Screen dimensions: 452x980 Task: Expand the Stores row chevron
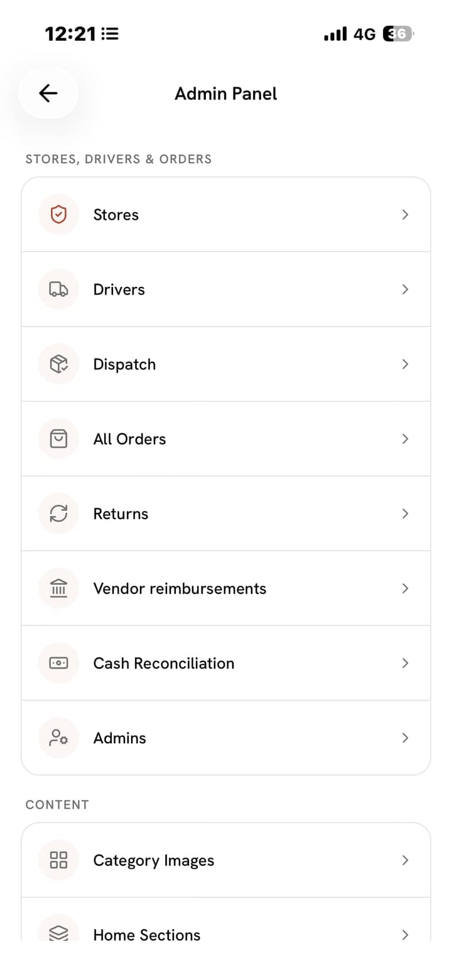[406, 215]
